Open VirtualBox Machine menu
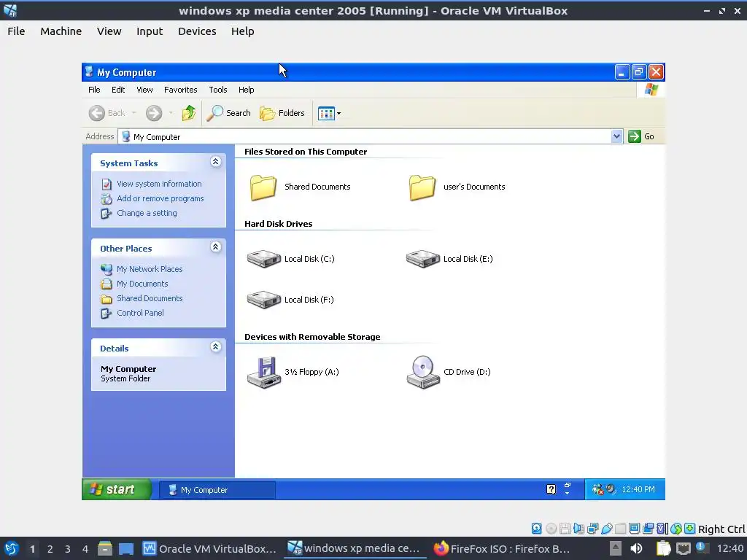The image size is (747, 560). point(61,31)
